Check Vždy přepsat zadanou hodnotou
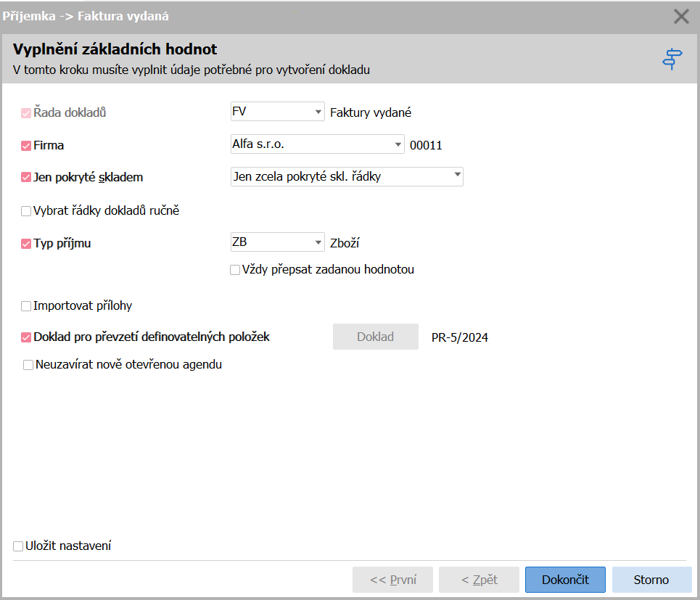 point(235,270)
